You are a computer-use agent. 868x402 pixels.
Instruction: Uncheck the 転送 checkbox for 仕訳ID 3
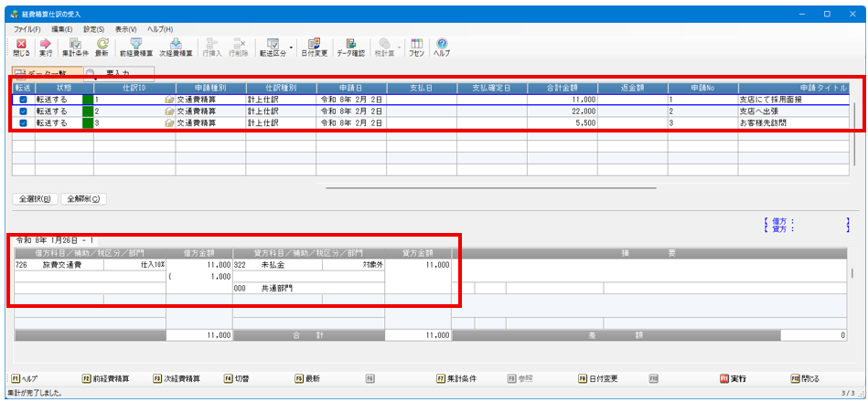[x=23, y=122]
